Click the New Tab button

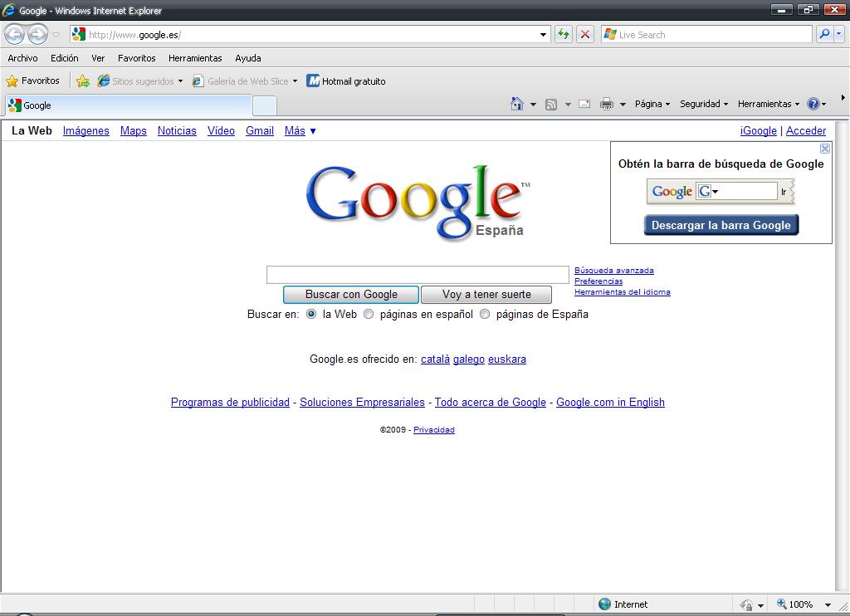pyautogui.click(x=265, y=105)
